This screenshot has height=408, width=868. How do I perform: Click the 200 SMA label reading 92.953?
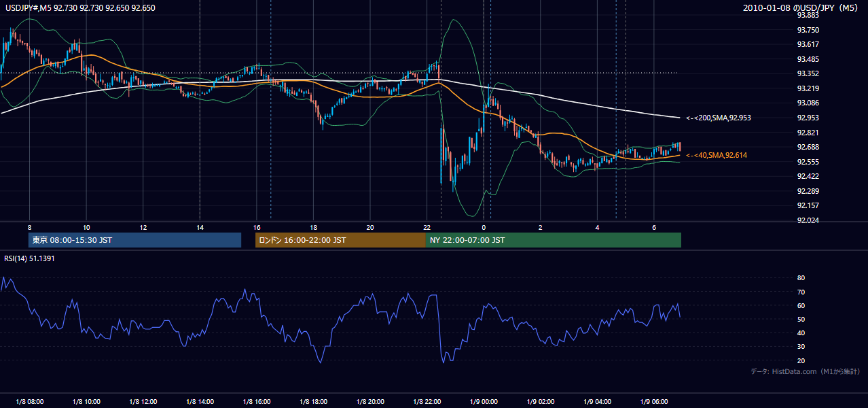click(x=718, y=118)
